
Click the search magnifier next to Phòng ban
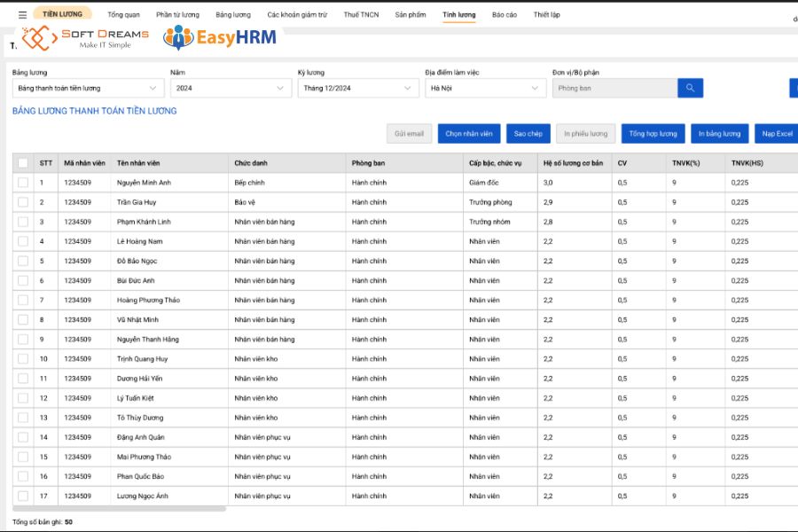tap(691, 87)
